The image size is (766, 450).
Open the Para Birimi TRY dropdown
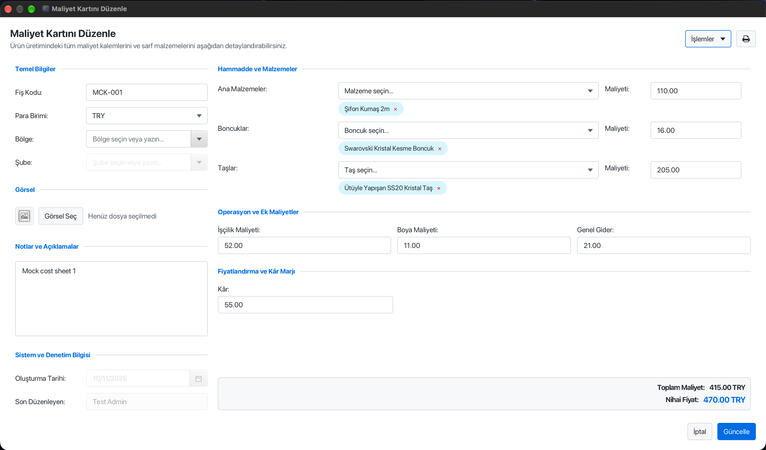click(147, 116)
